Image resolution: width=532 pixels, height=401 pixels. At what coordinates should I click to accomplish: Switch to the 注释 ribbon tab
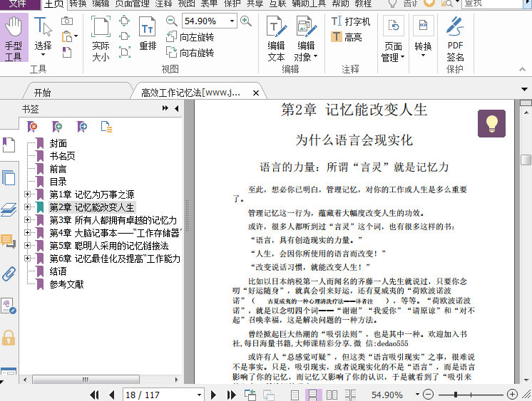(x=163, y=4)
